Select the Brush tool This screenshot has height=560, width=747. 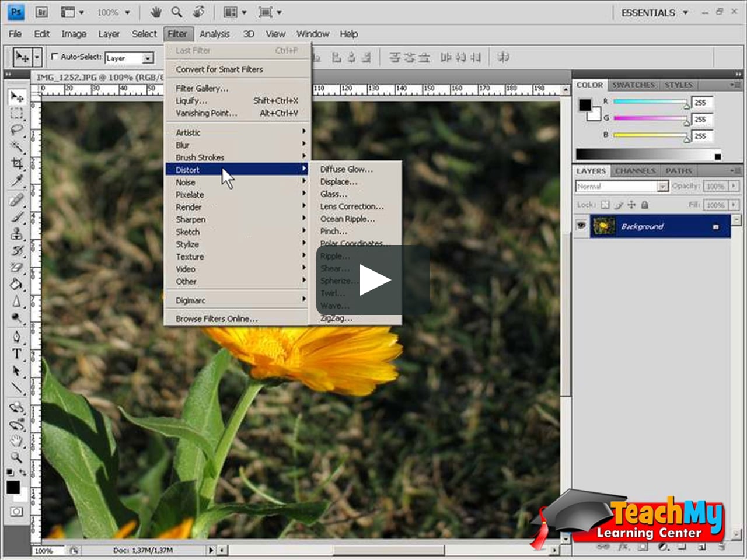click(16, 217)
